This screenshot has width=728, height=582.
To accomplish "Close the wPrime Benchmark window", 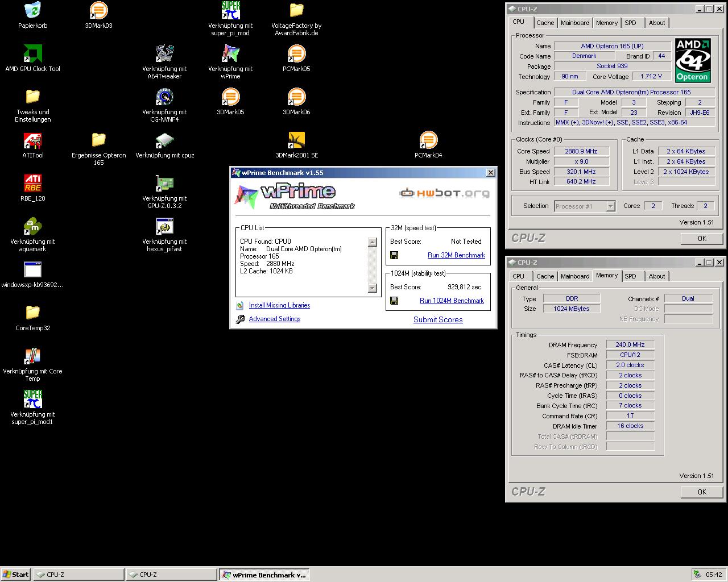I will [x=491, y=173].
